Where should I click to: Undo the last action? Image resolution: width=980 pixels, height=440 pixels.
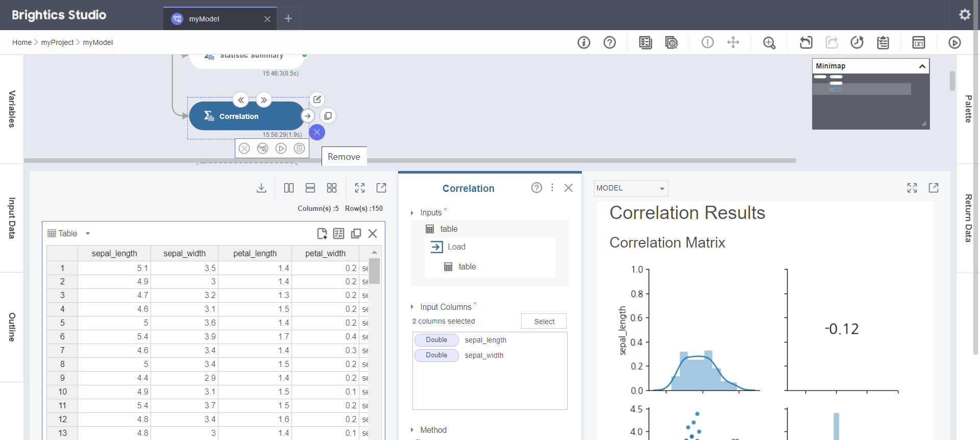pos(806,42)
